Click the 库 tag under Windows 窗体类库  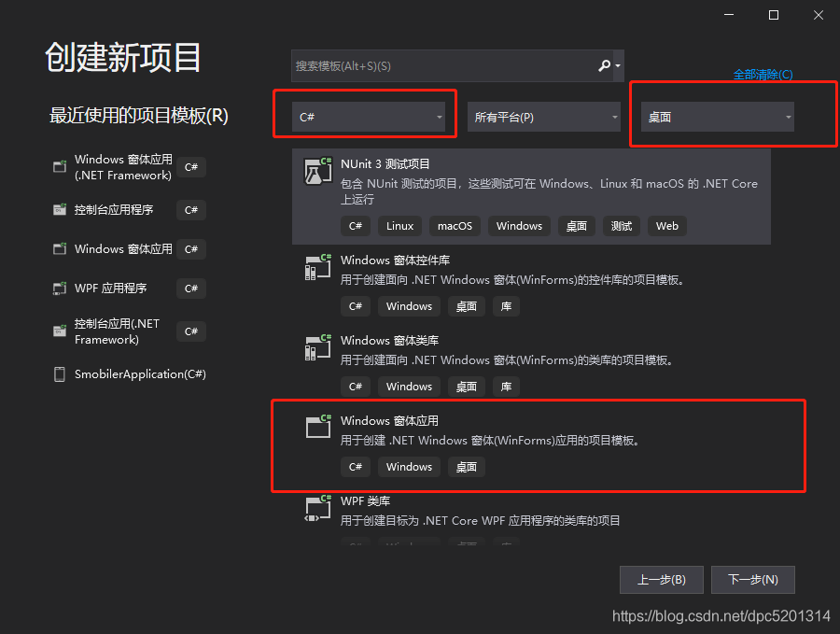click(506, 387)
